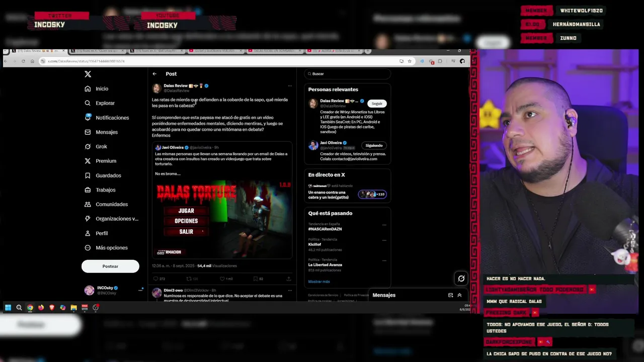Open options for La Libertad Avanza trend
The image size is (644, 362).
(x=384, y=260)
